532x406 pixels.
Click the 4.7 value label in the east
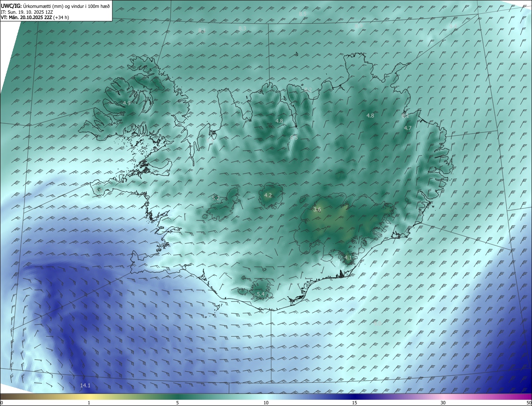408,128
